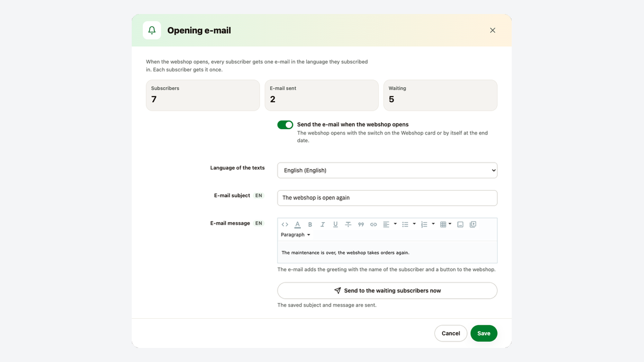Click the EN badge beside E-mail subject
Image resolution: width=644 pixels, height=362 pixels.
(x=258, y=196)
